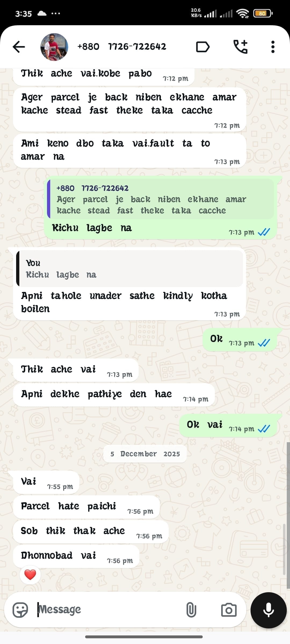Open the contact profile picture

coord(54,47)
